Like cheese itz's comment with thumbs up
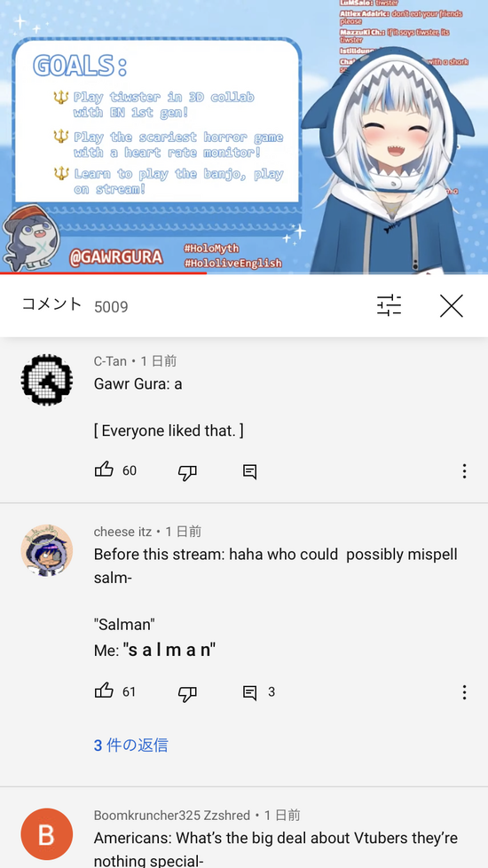 tap(104, 691)
